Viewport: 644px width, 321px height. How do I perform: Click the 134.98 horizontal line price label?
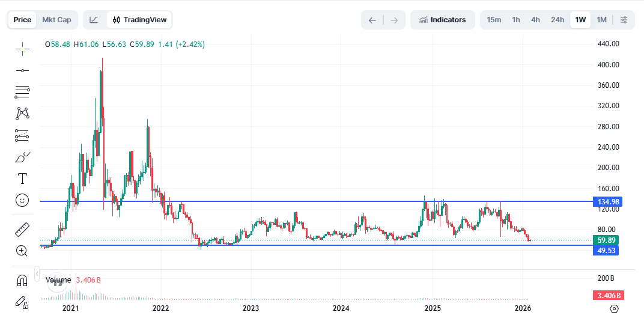609,201
